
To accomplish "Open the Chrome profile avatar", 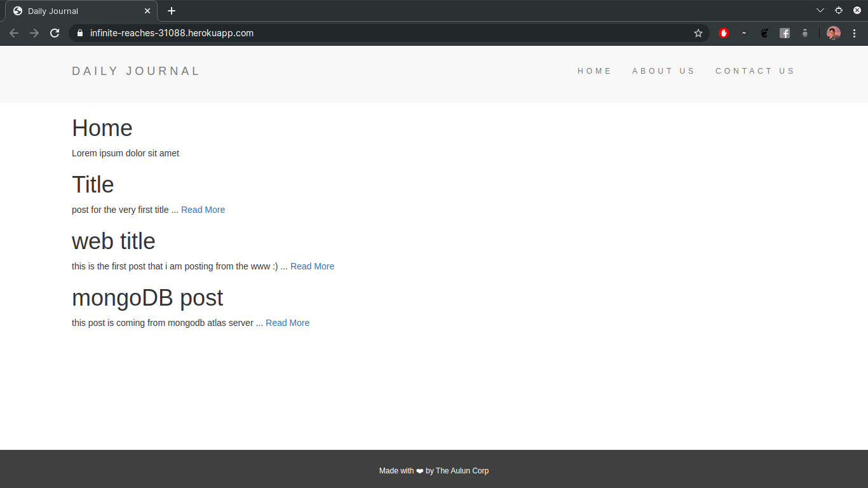I will pyautogui.click(x=834, y=33).
